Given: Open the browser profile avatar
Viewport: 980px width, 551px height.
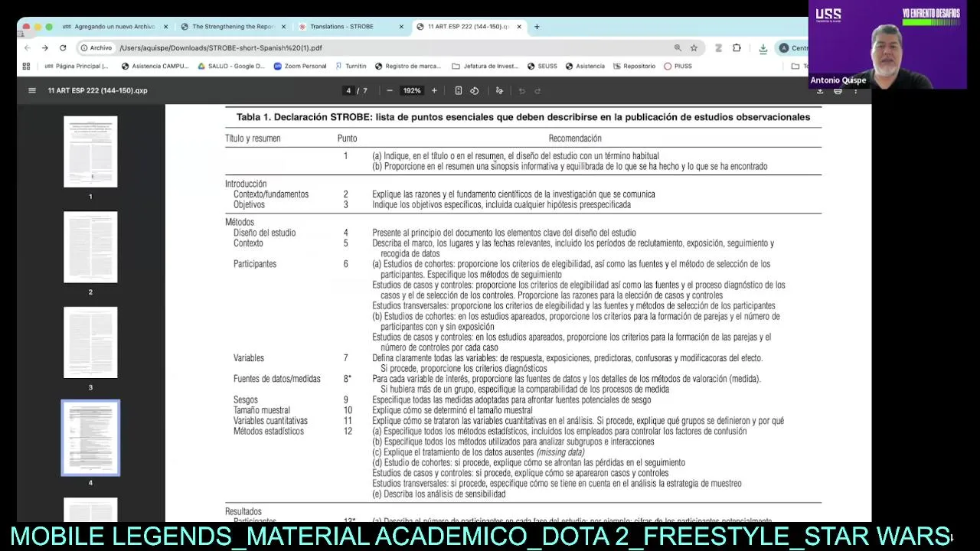Looking at the screenshot, I should click(783, 47).
